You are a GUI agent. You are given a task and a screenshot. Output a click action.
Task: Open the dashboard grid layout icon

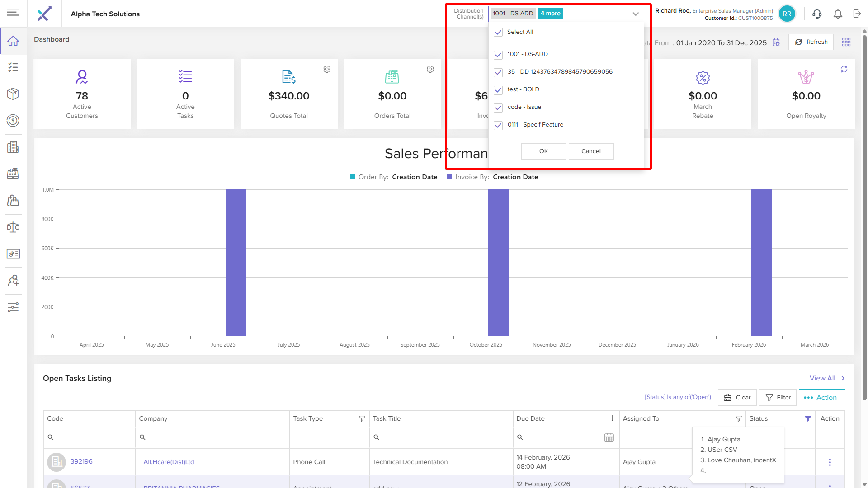(x=846, y=42)
